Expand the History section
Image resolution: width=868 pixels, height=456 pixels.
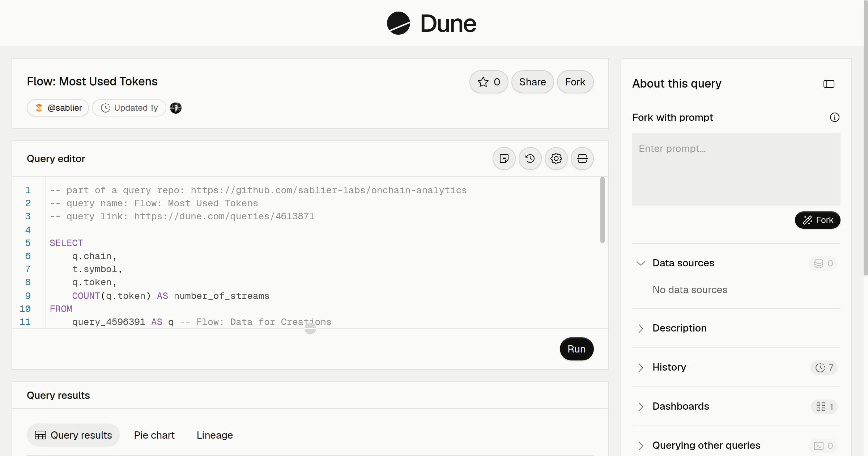point(736,367)
